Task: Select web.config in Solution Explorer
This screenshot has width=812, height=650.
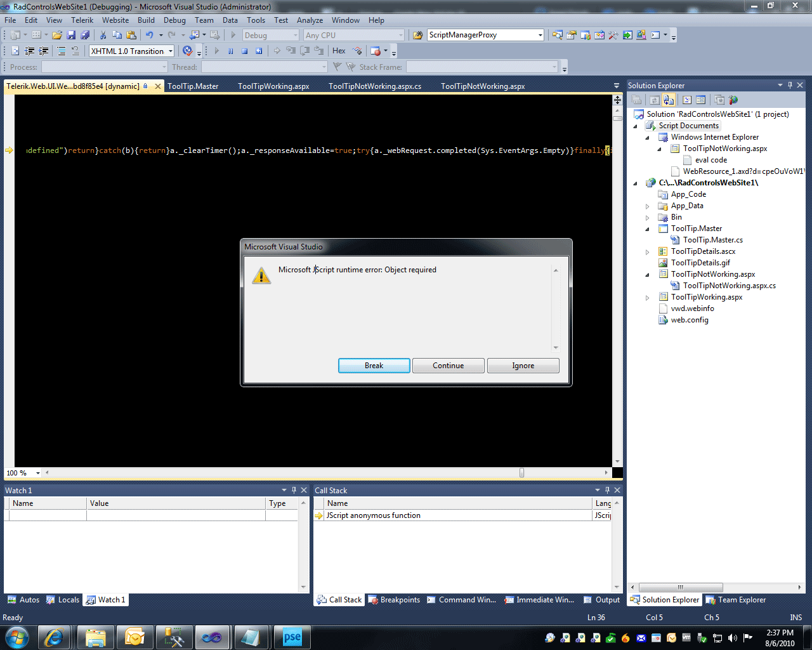Action: [690, 320]
